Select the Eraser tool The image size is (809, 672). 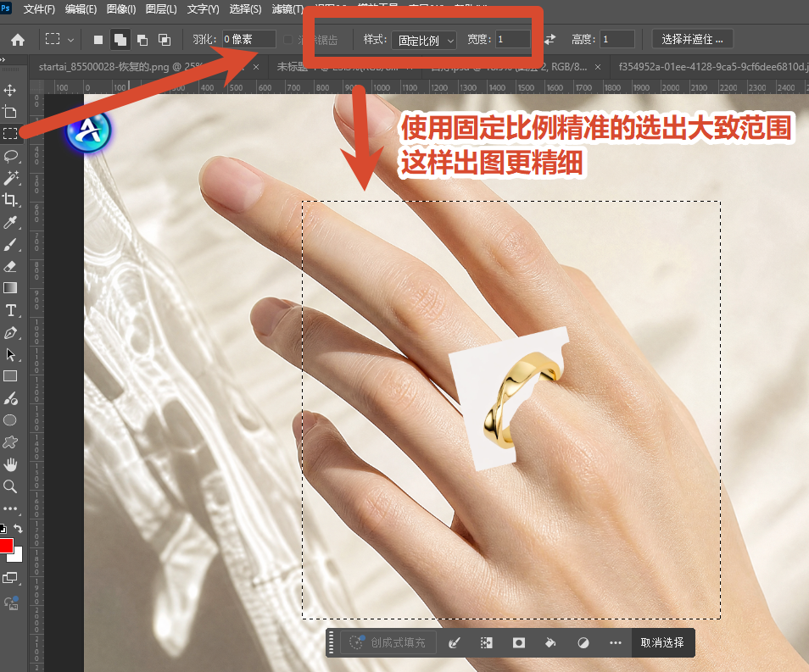[10, 266]
